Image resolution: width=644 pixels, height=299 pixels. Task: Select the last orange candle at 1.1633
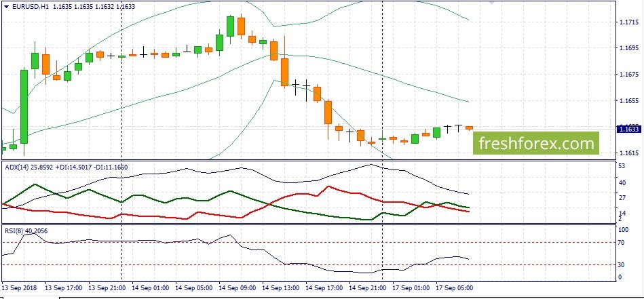point(469,128)
